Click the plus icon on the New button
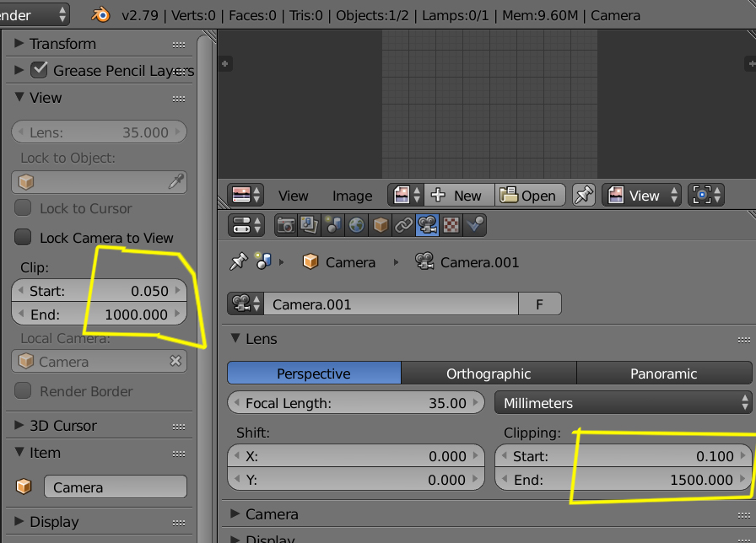This screenshot has width=756, height=543. (x=438, y=195)
